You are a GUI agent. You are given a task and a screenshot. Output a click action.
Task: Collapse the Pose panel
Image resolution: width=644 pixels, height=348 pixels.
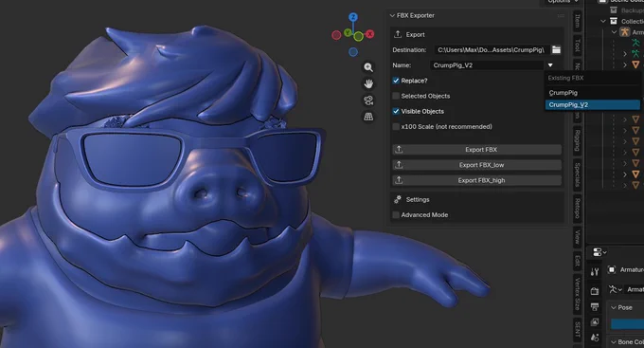[614, 307]
